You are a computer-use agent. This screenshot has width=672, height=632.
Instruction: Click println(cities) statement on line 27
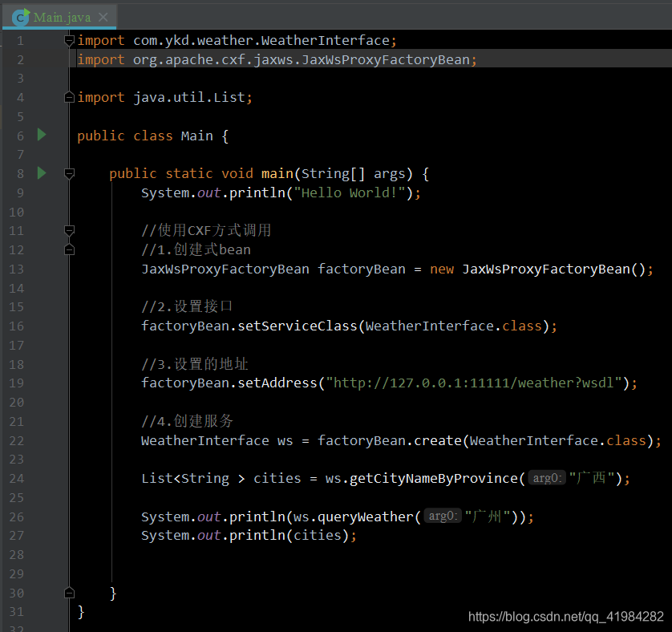pos(249,536)
